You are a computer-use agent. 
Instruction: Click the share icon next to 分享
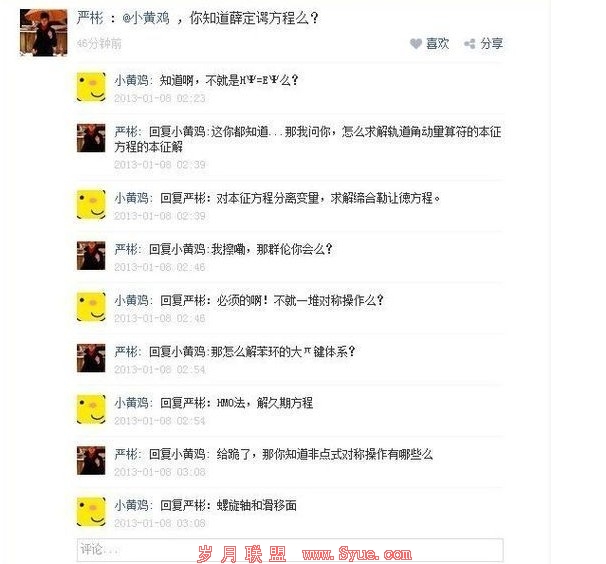(470, 44)
